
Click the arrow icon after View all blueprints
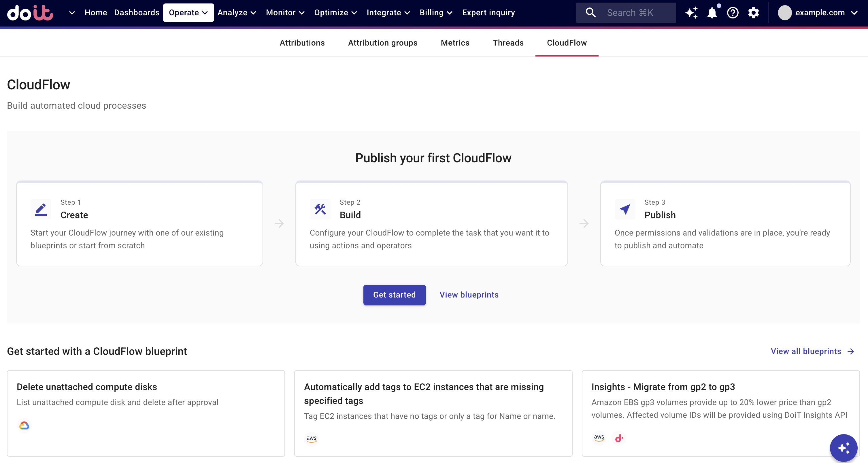coord(851,351)
